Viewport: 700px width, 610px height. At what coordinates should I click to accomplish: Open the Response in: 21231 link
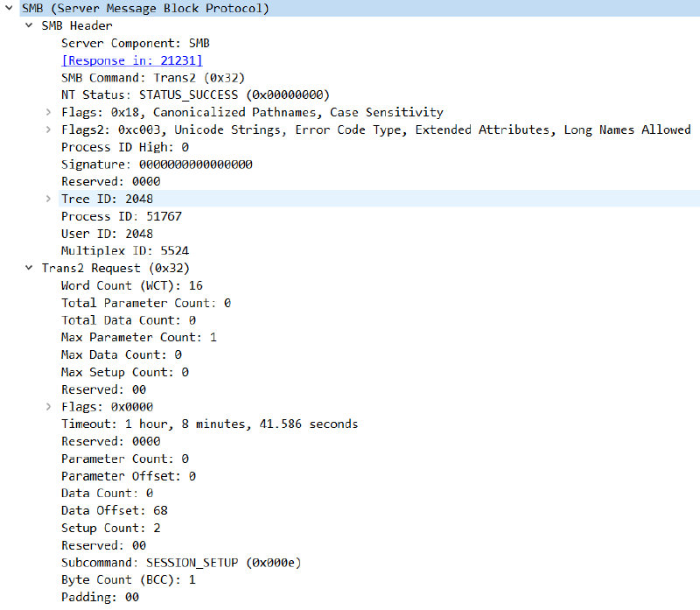(x=131, y=60)
